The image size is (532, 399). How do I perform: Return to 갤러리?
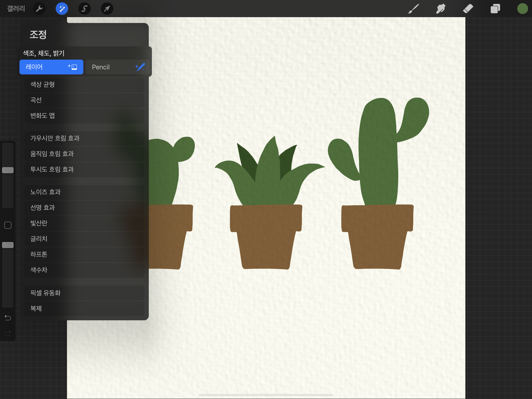tap(16, 9)
